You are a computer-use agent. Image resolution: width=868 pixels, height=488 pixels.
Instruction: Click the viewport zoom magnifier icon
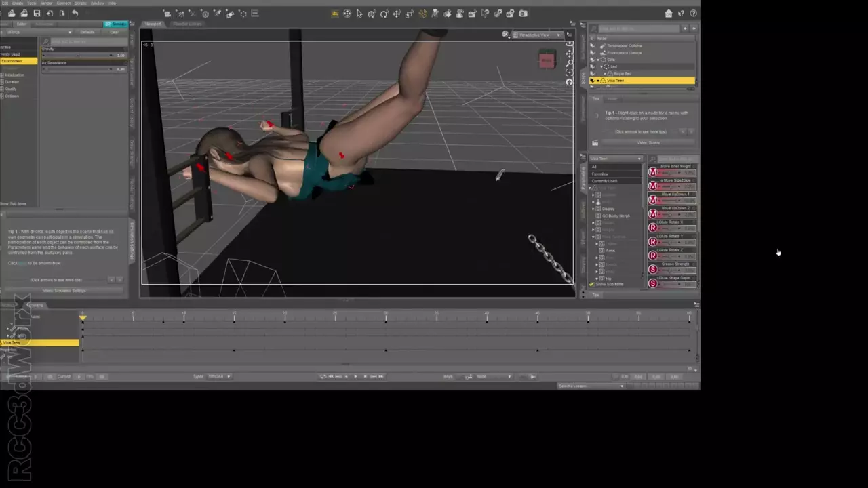pyautogui.click(x=569, y=63)
